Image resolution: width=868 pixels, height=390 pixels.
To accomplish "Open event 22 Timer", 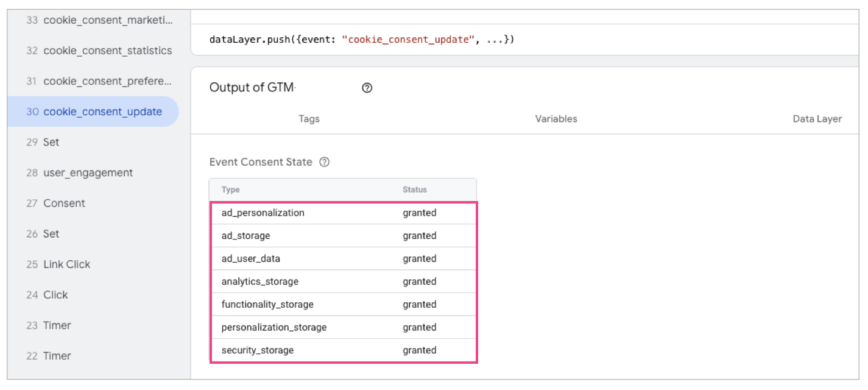I will 49,355.
